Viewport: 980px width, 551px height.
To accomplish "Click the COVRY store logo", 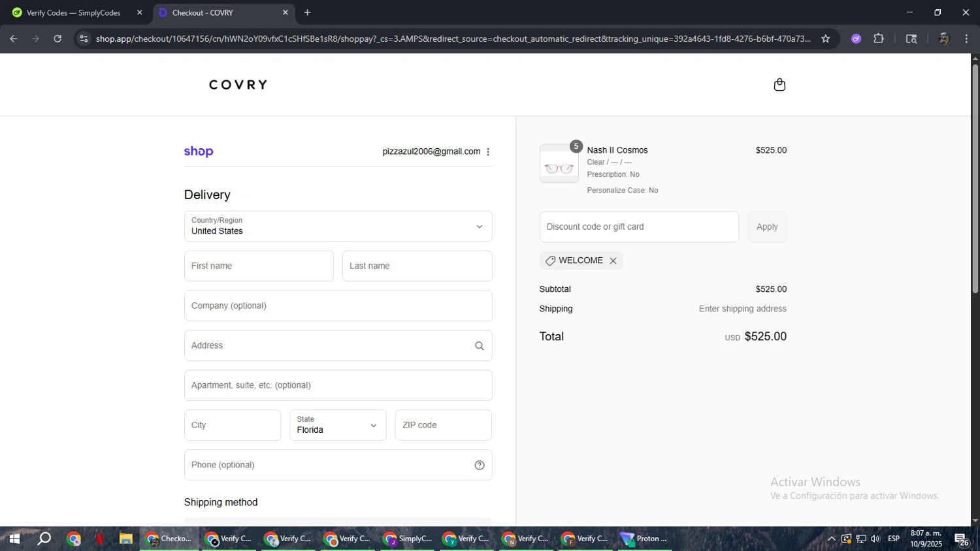I will 238,85.
